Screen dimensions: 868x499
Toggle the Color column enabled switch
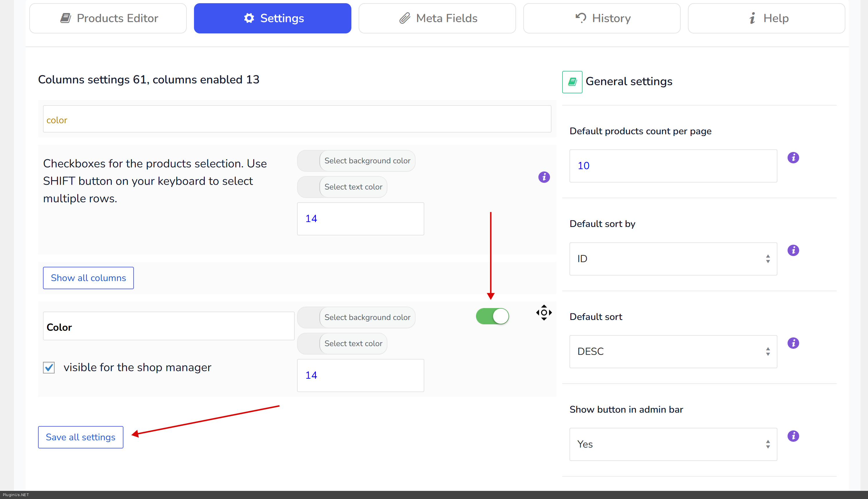click(x=492, y=316)
